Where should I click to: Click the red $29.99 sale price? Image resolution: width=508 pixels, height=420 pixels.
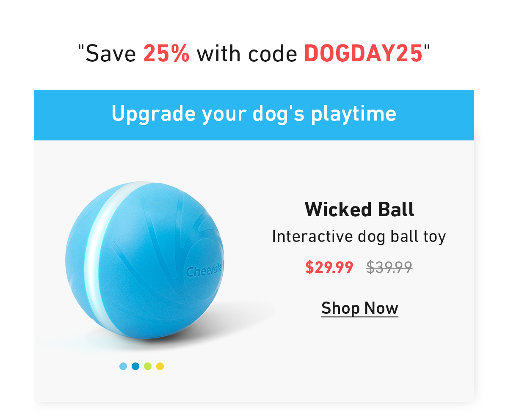[329, 267]
